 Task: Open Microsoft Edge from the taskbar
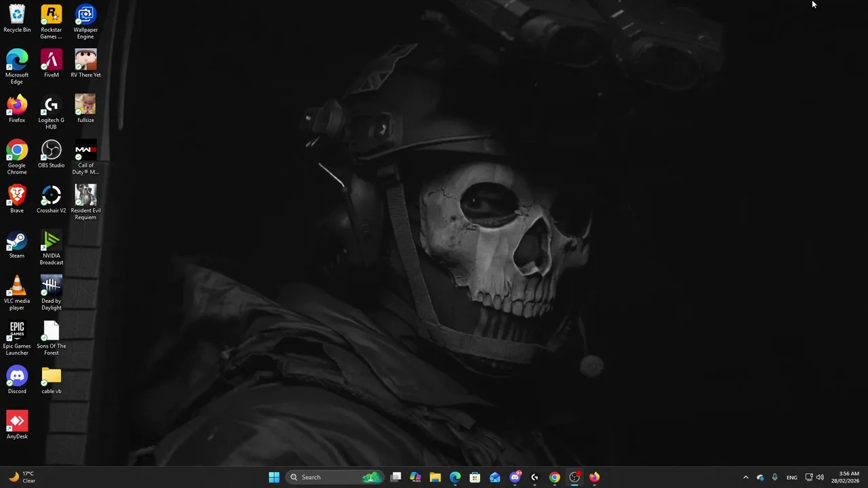click(x=455, y=477)
